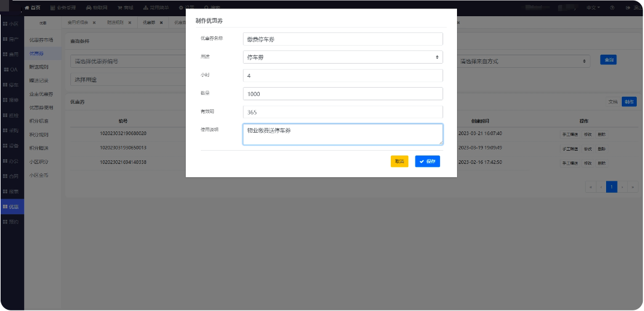Select 费用 in the left sidebar
The image size is (644, 311).
tap(11, 54)
